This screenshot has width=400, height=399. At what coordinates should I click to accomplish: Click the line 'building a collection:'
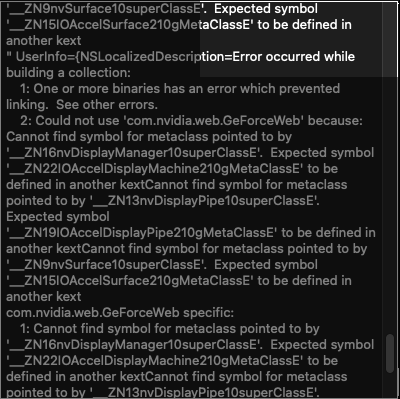coord(68,73)
